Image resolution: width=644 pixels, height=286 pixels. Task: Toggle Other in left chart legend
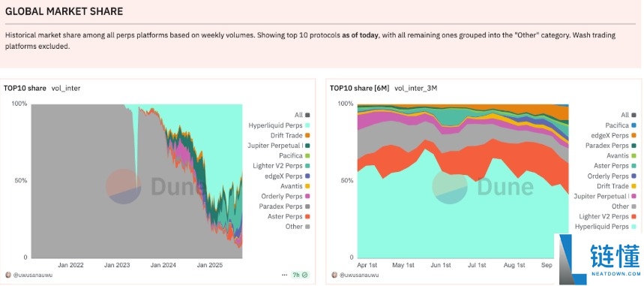pos(298,227)
